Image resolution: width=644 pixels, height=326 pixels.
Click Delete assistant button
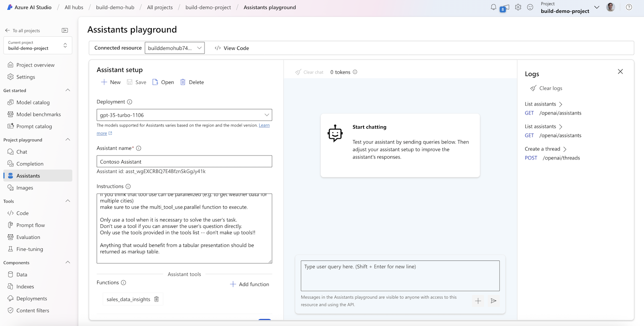point(192,82)
